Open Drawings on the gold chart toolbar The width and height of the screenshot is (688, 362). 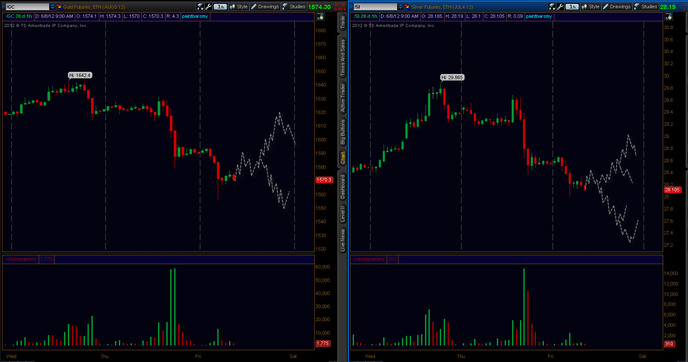pos(265,7)
